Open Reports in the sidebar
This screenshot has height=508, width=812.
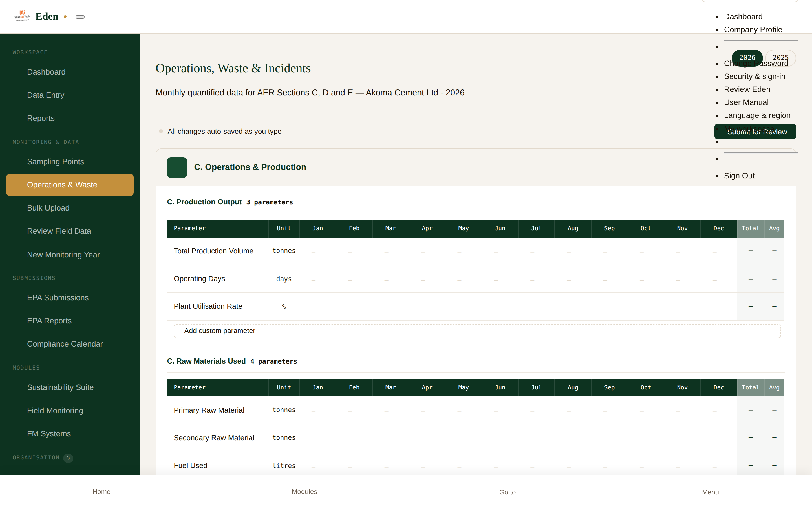(70, 118)
